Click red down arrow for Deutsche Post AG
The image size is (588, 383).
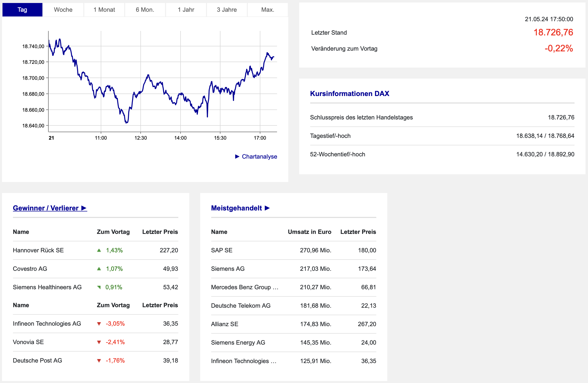99,361
